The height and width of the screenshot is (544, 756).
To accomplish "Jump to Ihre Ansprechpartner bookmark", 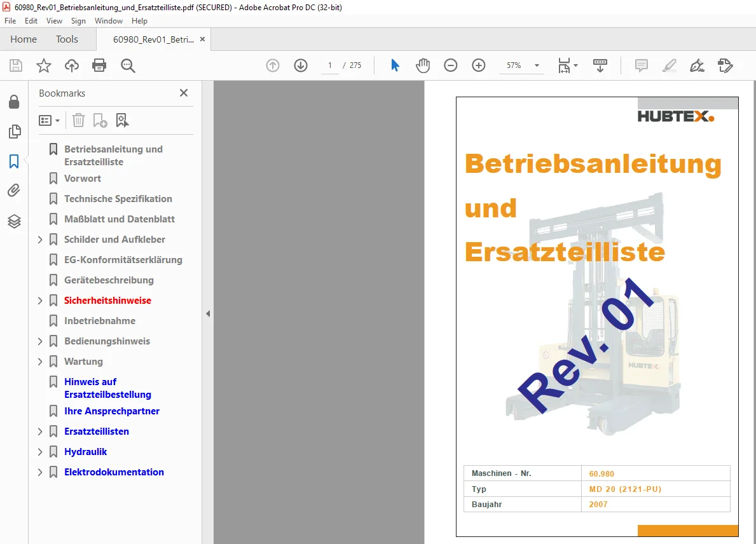I will [112, 411].
